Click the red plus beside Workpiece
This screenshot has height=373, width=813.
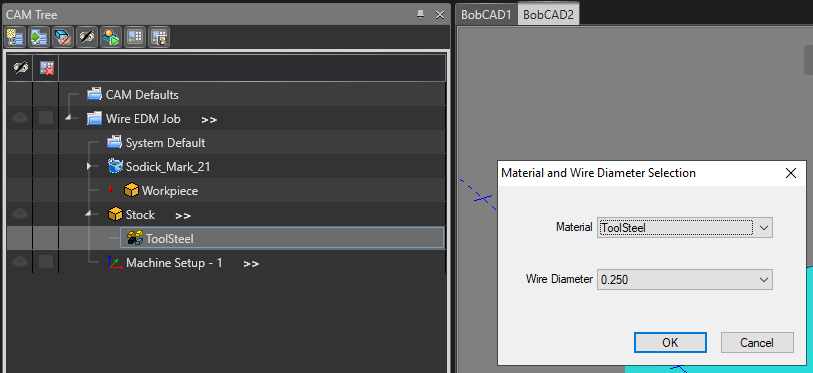coord(110,189)
